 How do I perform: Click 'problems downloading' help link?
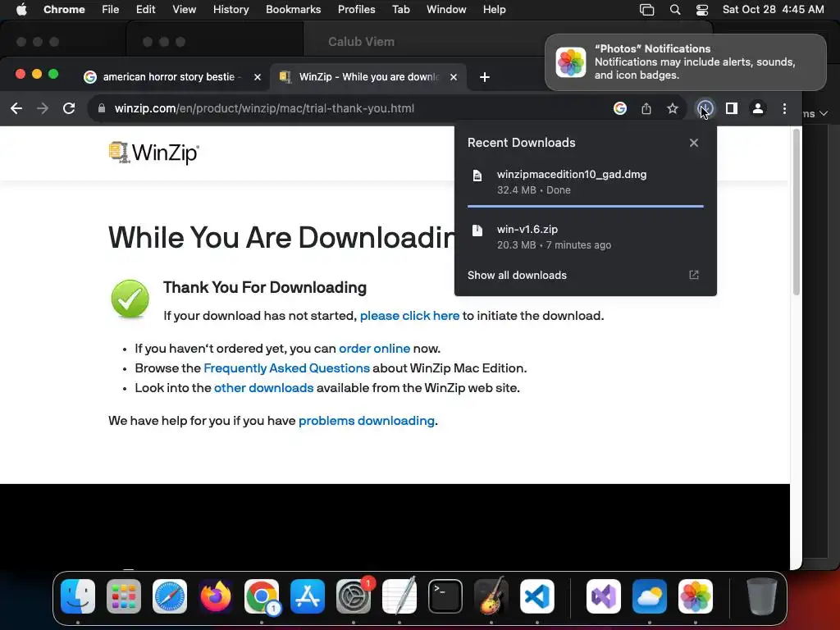coord(367,421)
